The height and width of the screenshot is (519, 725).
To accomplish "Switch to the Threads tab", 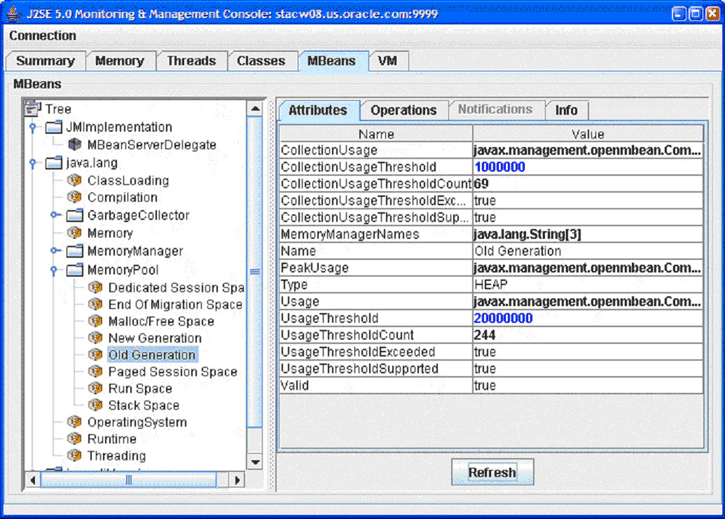I will coord(191,61).
